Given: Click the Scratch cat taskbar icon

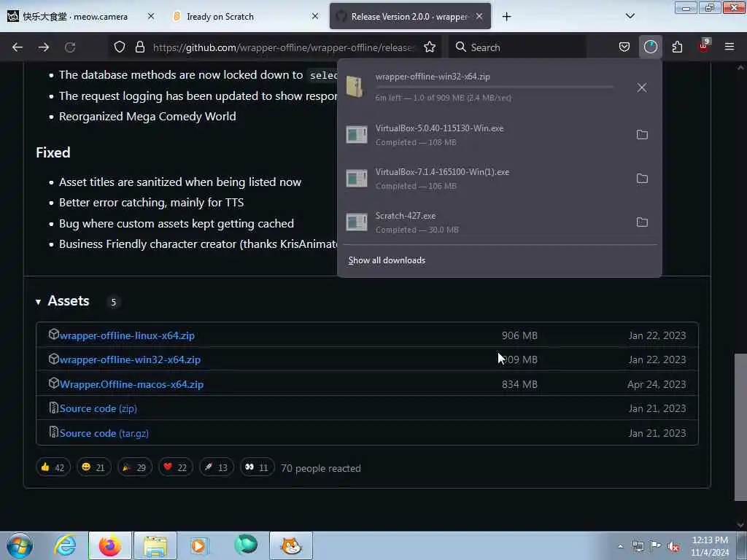Looking at the screenshot, I should pyautogui.click(x=291, y=545).
